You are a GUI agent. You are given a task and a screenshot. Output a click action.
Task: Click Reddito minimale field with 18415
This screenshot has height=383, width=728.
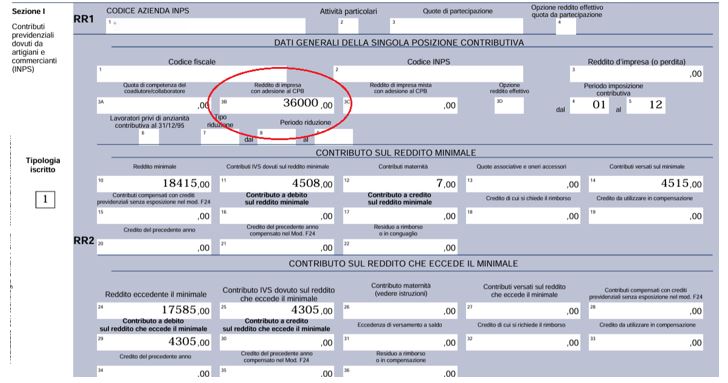(x=154, y=184)
